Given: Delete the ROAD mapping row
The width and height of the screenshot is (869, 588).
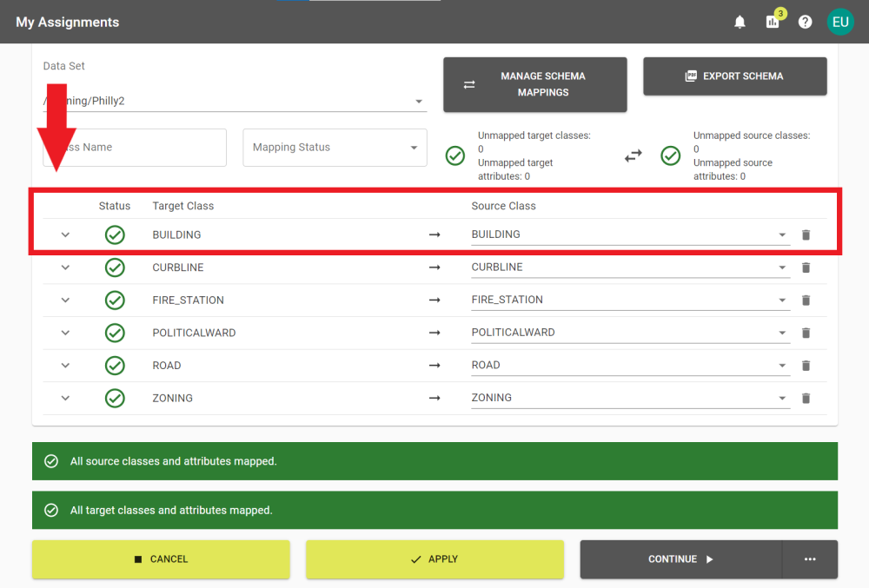Looking at the screenshot, I should [x=806, y=366].
